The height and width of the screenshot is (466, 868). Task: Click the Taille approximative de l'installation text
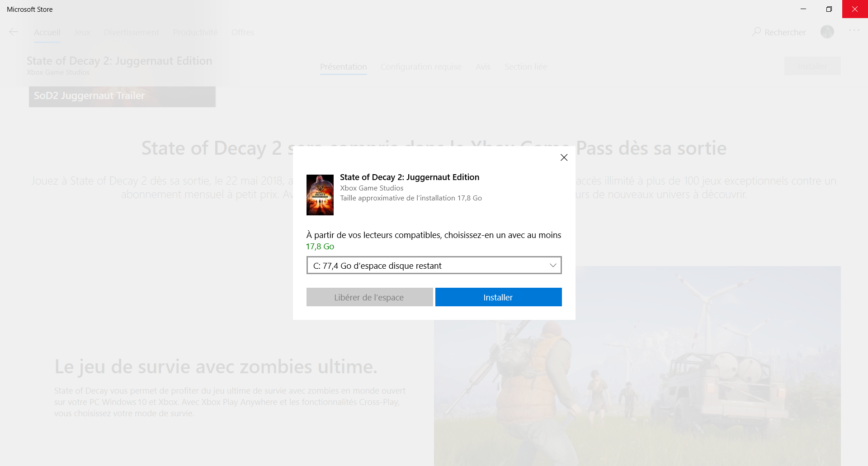[x=411, y=198]
